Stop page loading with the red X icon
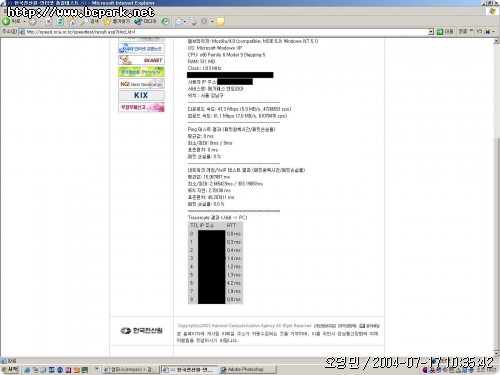 (x=49, y=22)
